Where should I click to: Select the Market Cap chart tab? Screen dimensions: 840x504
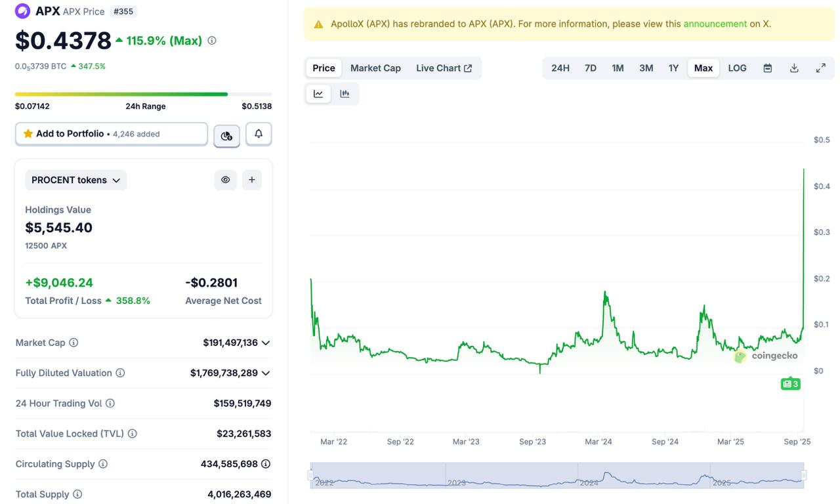click(375, 68)
